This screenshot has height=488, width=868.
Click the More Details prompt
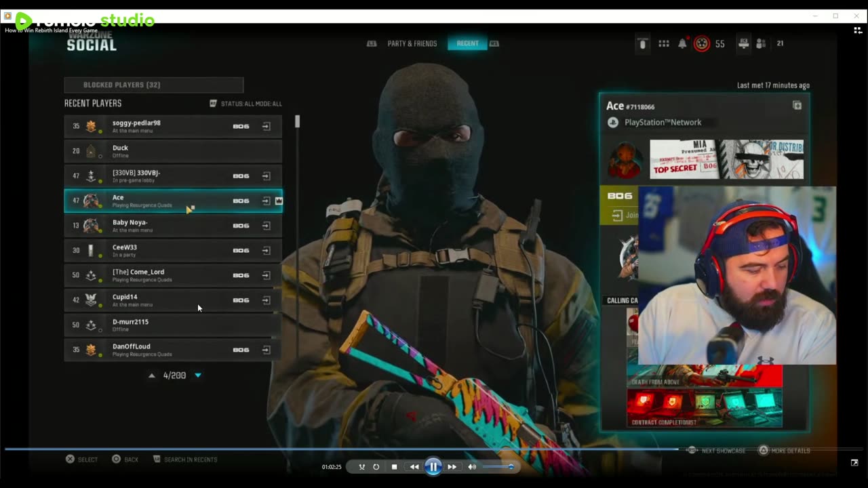coord(785,451)
